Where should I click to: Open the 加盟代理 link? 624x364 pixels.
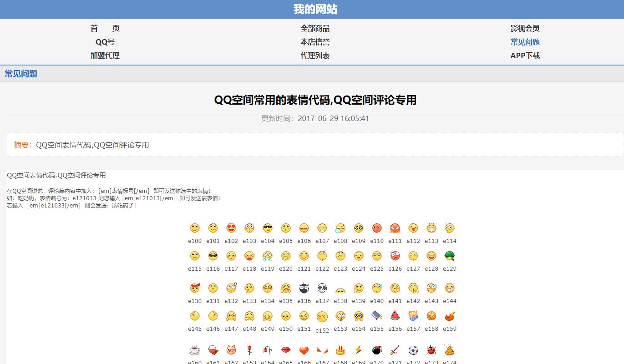point(105,56)
